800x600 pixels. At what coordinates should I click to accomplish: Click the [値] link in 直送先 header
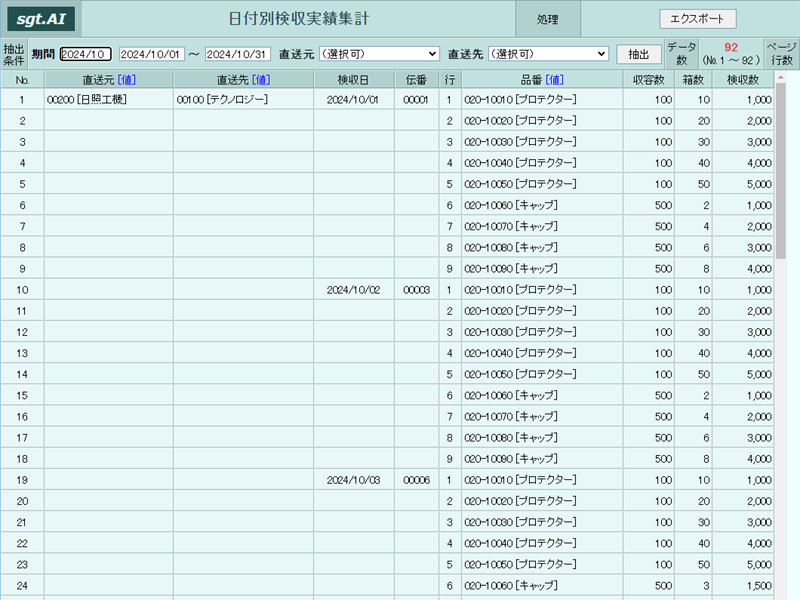tap(261, 80)
